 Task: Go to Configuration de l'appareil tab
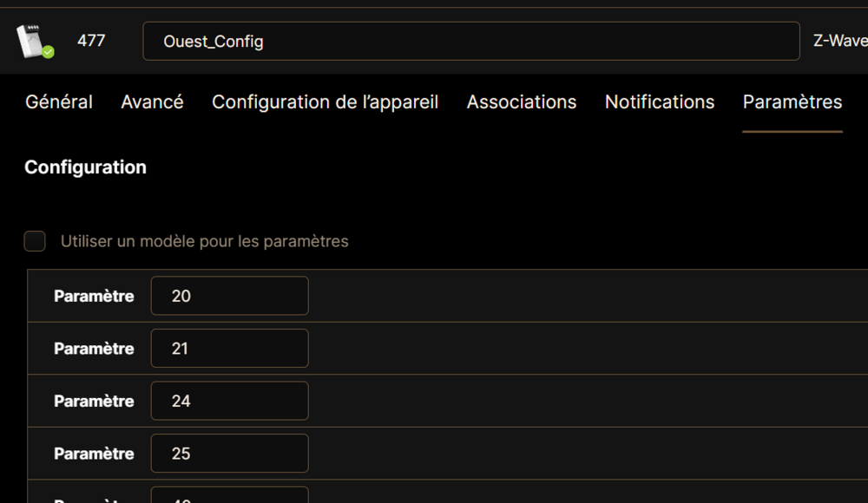[x=325, y=101]
